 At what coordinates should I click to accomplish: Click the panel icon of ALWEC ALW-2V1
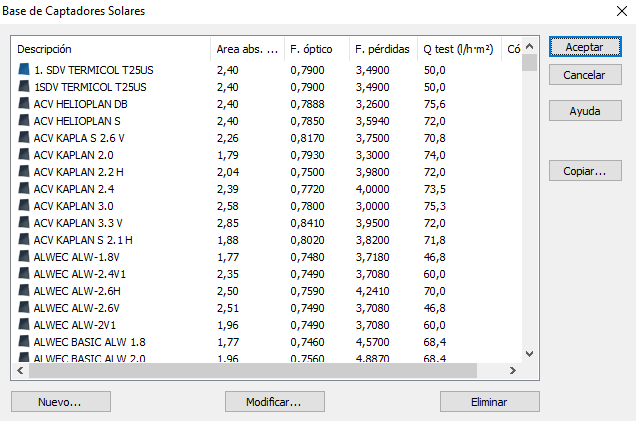click(24, 325)
